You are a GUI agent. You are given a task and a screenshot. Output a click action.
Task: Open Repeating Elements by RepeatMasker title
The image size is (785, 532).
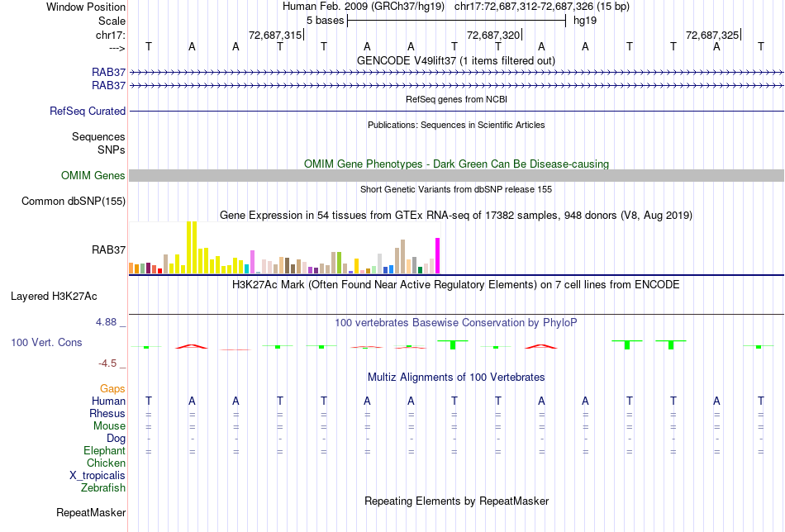(456, 501)
